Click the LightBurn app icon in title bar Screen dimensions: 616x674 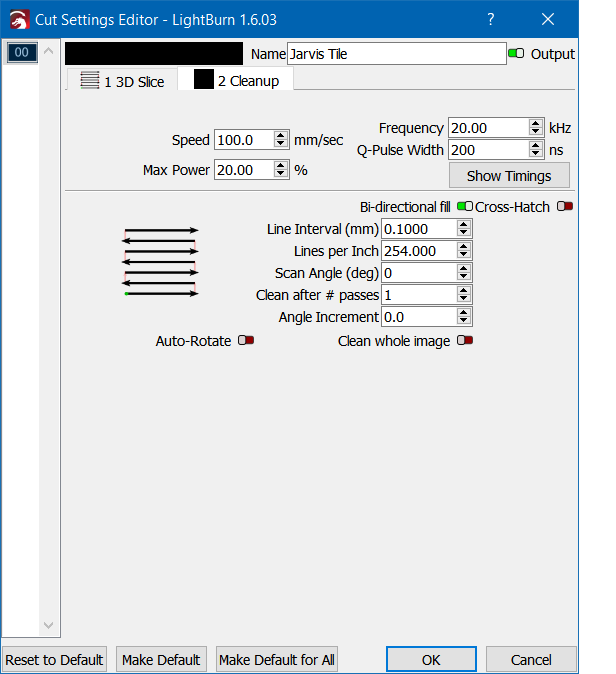pyautogui.click(x=19, y=20)
